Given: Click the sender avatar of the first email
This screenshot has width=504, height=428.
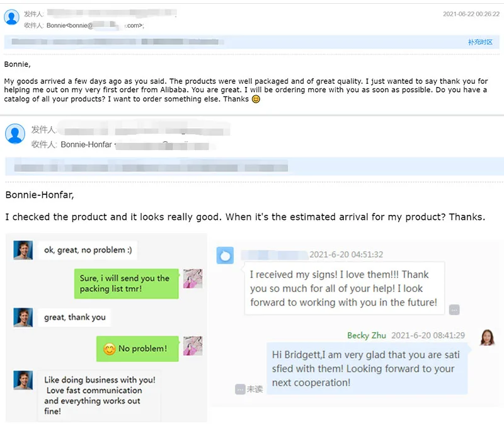Looking at the screenshot, I should pos(11,17).
